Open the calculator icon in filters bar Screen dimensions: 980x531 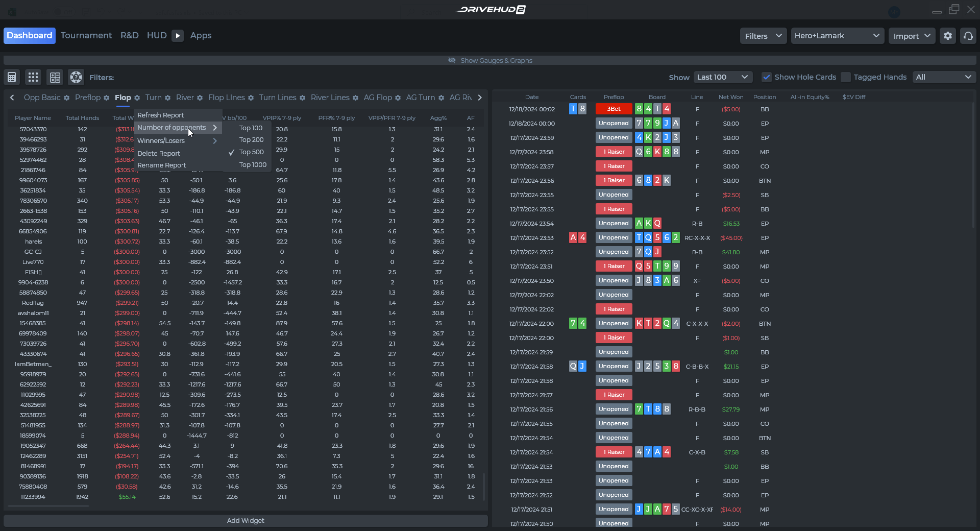[12, 77]
